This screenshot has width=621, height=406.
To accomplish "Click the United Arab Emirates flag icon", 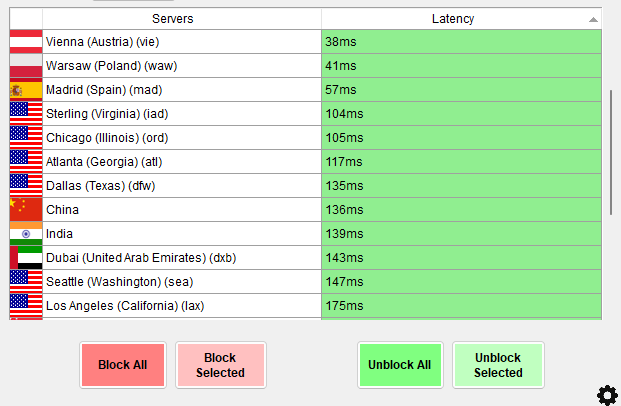I will pos(26,257).
